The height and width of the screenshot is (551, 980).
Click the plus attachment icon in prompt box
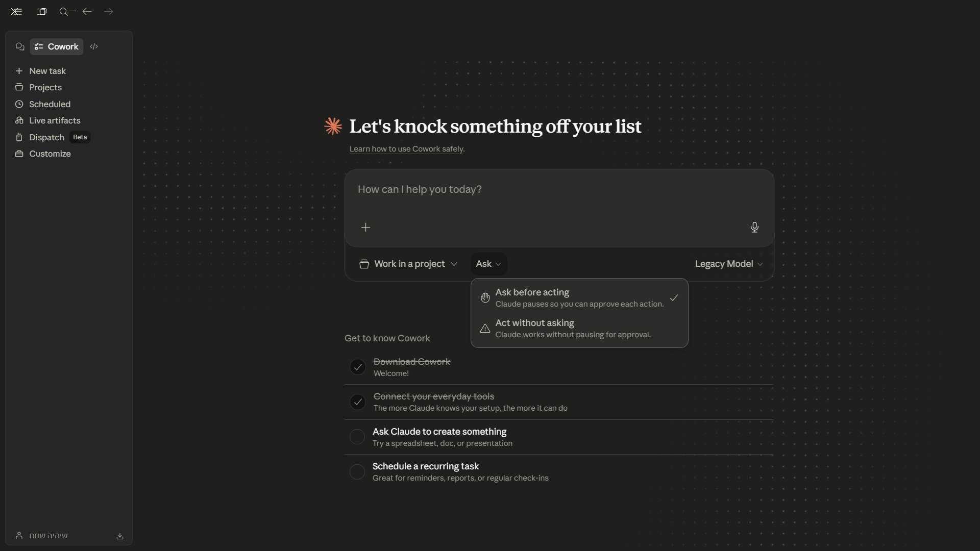point(365,228)
